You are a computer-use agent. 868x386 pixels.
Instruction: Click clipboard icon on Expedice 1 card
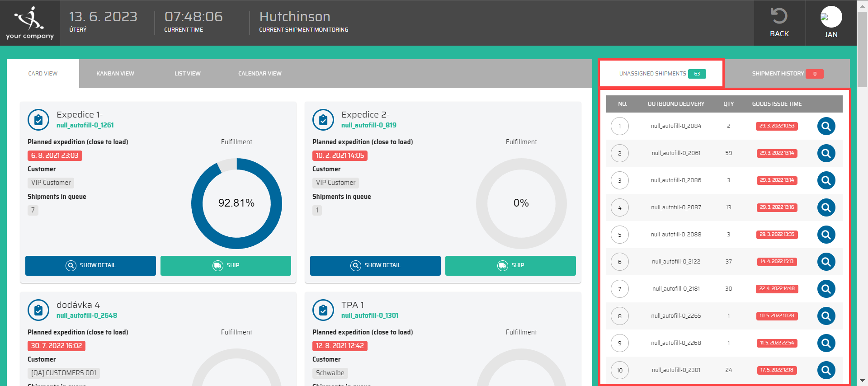[x=38, y=120]
